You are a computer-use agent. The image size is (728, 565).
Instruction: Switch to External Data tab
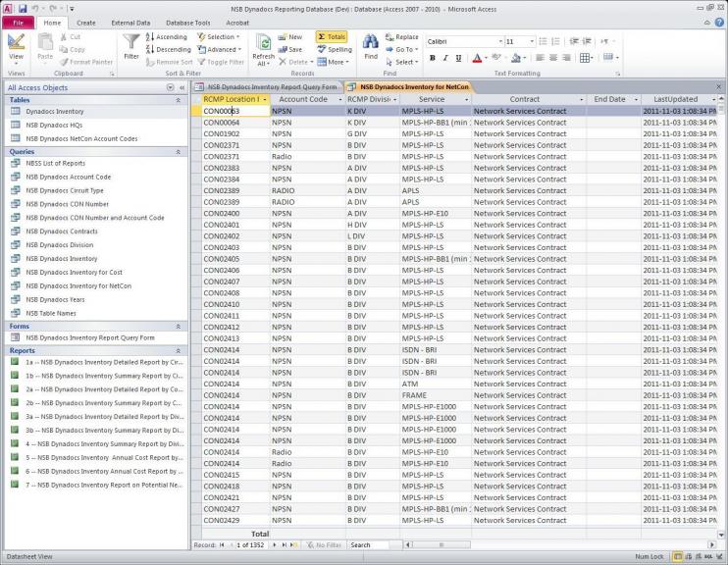point(130,23)
